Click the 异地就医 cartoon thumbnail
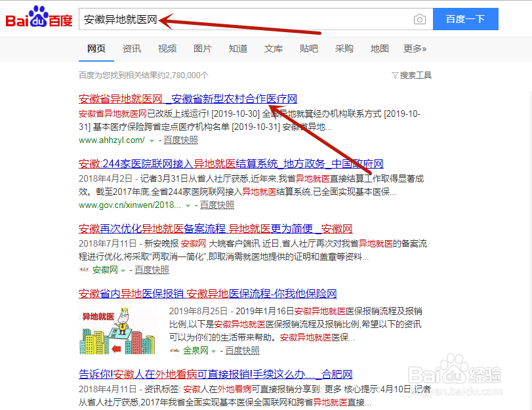 (118, 330)
